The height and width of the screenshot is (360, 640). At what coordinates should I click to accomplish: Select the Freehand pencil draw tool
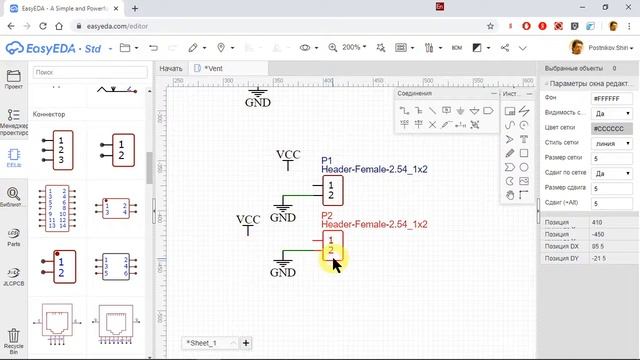click(x=510, y=153)
